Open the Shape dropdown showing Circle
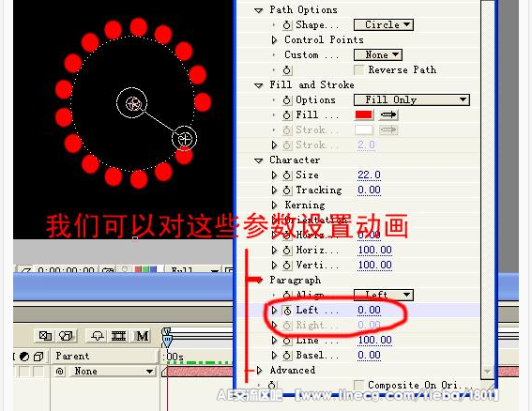 (384, 24)
